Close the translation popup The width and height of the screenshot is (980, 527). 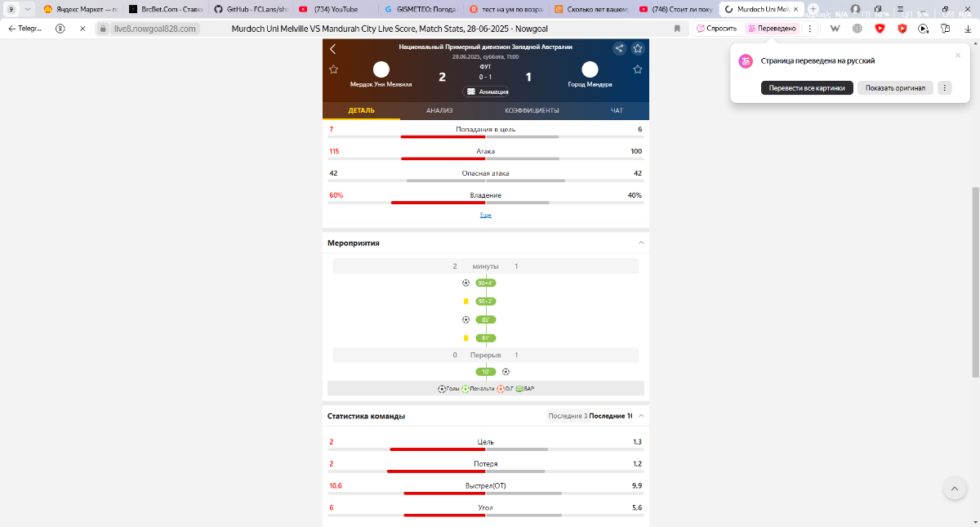958,56
